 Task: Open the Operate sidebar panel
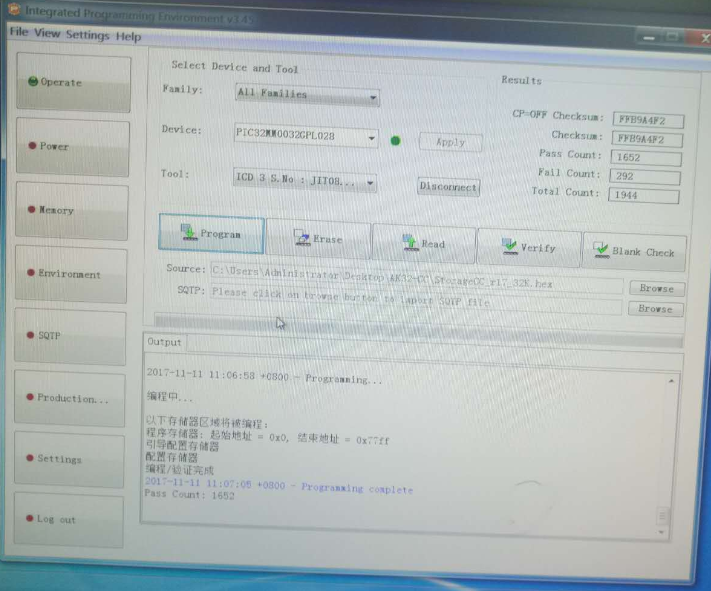pyautogui.click(x=73, y=83)
